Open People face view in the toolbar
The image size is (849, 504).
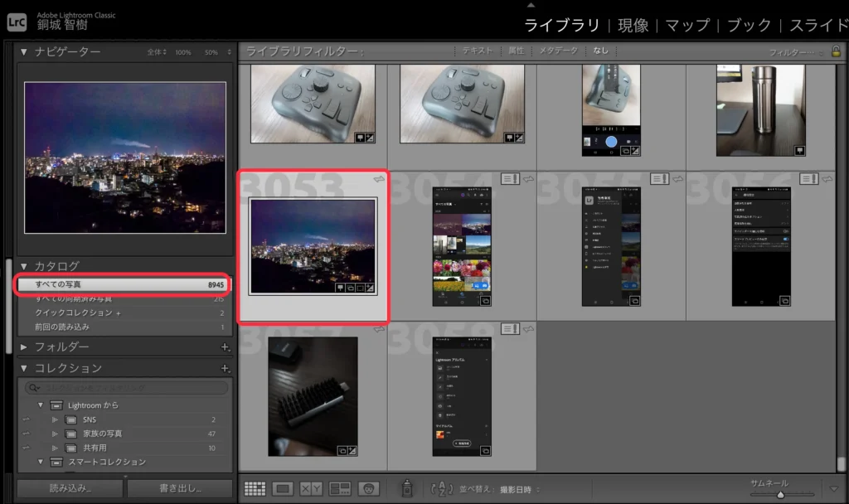click(x=369, y=489)
